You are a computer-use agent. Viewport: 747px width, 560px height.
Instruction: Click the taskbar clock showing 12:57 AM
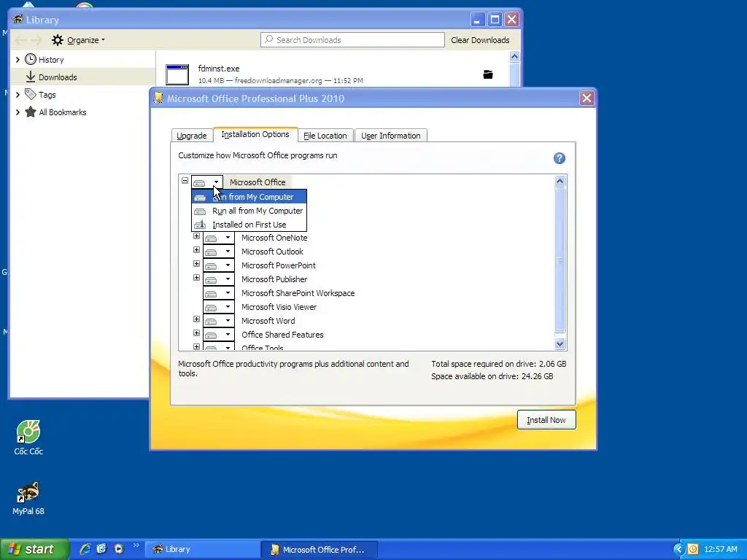point(720,549)
